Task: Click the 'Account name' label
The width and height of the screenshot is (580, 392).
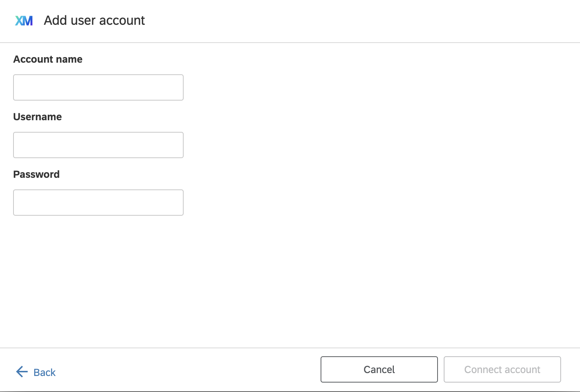Action: pos(48,59)
